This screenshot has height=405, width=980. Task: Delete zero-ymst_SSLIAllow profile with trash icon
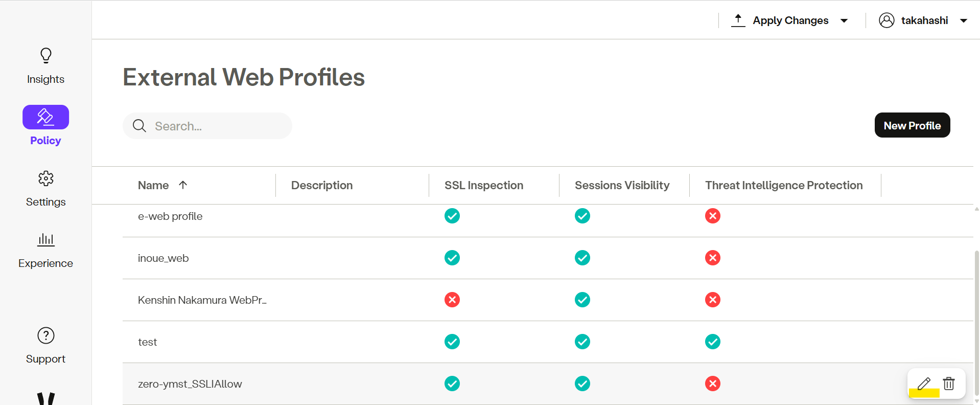[949, 384]
